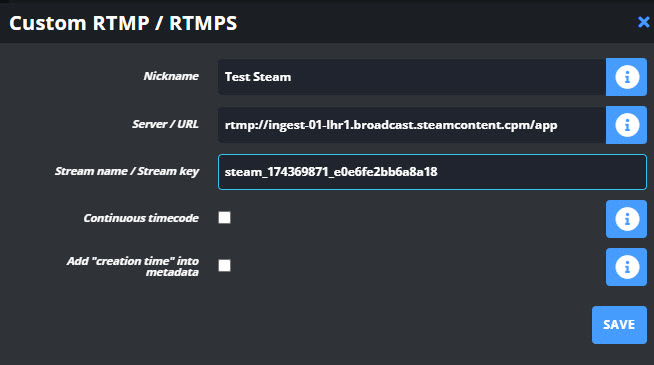
Task: Close the Custom RTMP / RTMPS dialog
Action: pyautogui.click(x=644, y=22)
